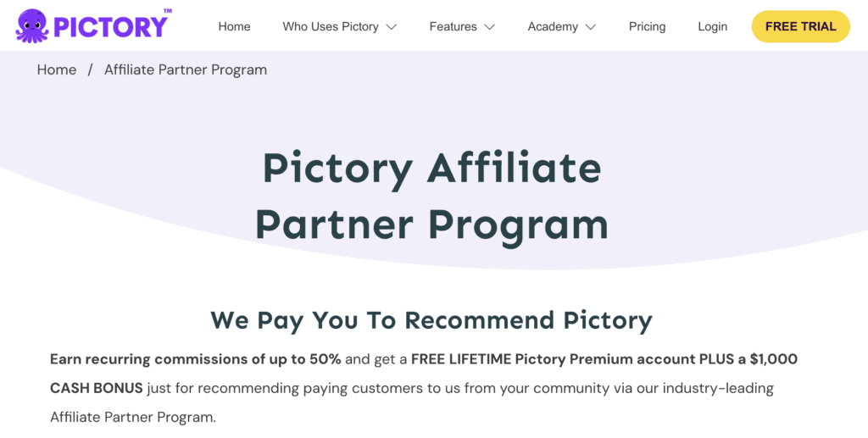Image resolution: width=868 pixels, height=438 pixels.
Task: Open the Home item in top navigation
Action: (x=234, y=26)
